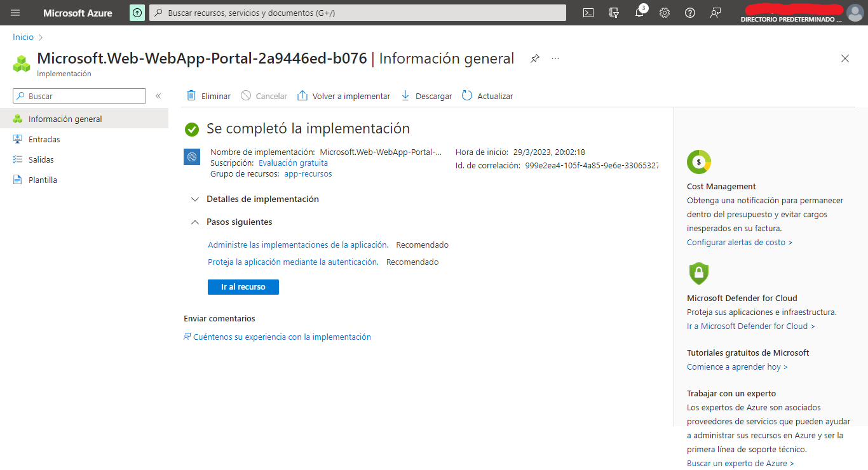868x470 pixels.
Task: Open the app-recursos resource group link
Action: 308,174
